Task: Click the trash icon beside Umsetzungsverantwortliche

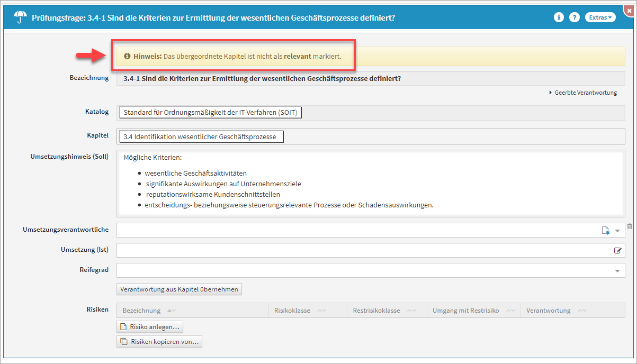Action: click(630, 226)
